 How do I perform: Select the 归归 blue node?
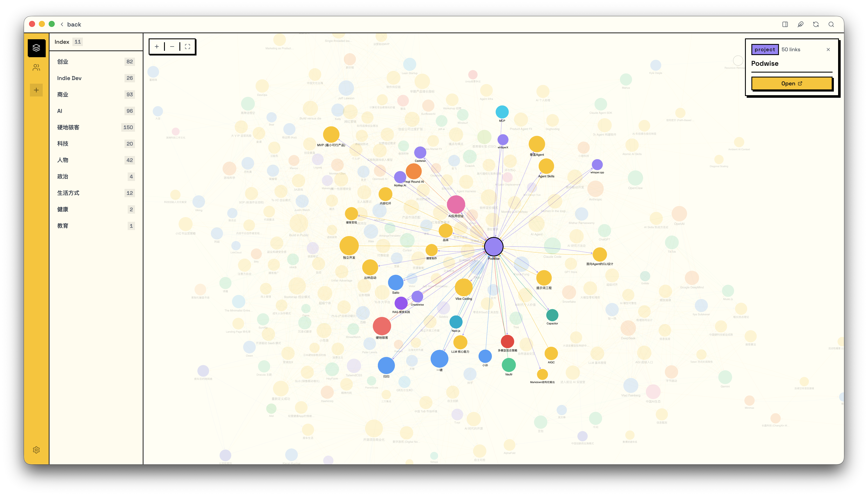tap(386, 366)
